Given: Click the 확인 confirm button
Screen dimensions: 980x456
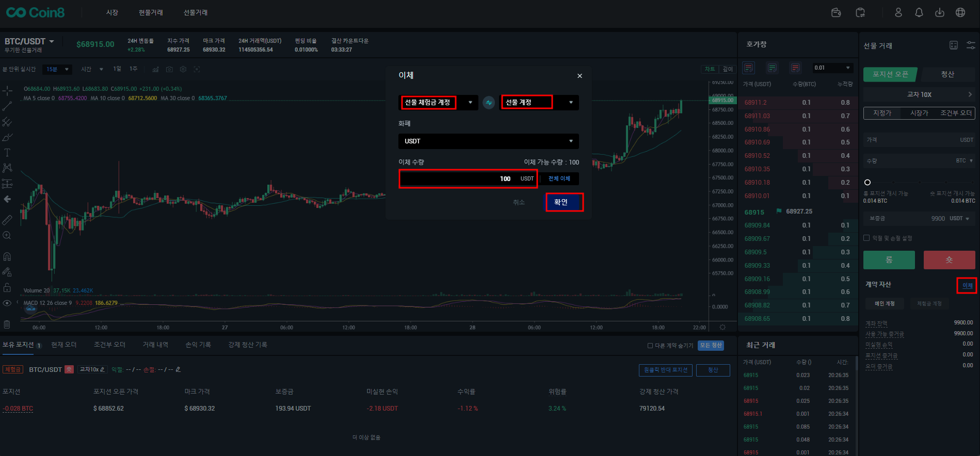Looking at the screenshot, I should (564, 202).
